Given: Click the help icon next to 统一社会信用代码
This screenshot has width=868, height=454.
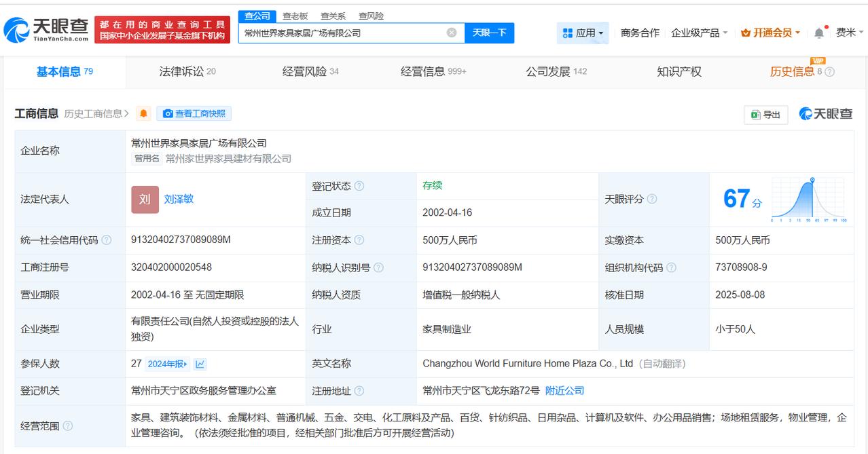Looking at the screenshot, I should tap(107, 240).
